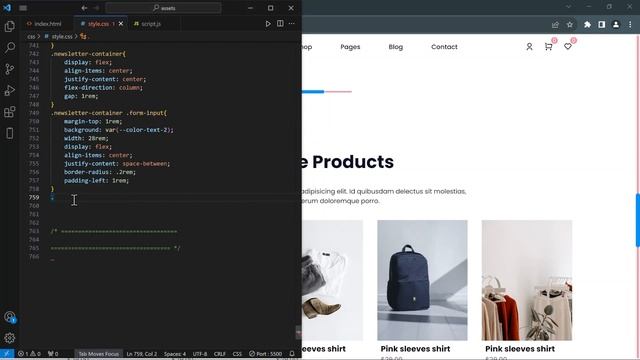Click the css folder breadcrumb
The image size is (640, 360).
31,36
